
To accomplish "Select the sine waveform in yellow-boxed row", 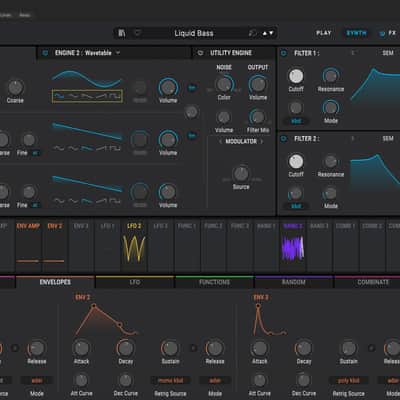I will tap(59, 96).
